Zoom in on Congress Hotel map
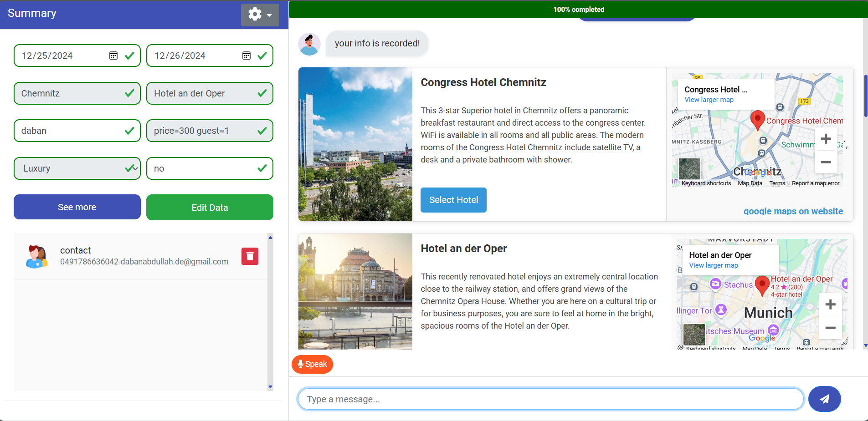 tap(826, 139)
